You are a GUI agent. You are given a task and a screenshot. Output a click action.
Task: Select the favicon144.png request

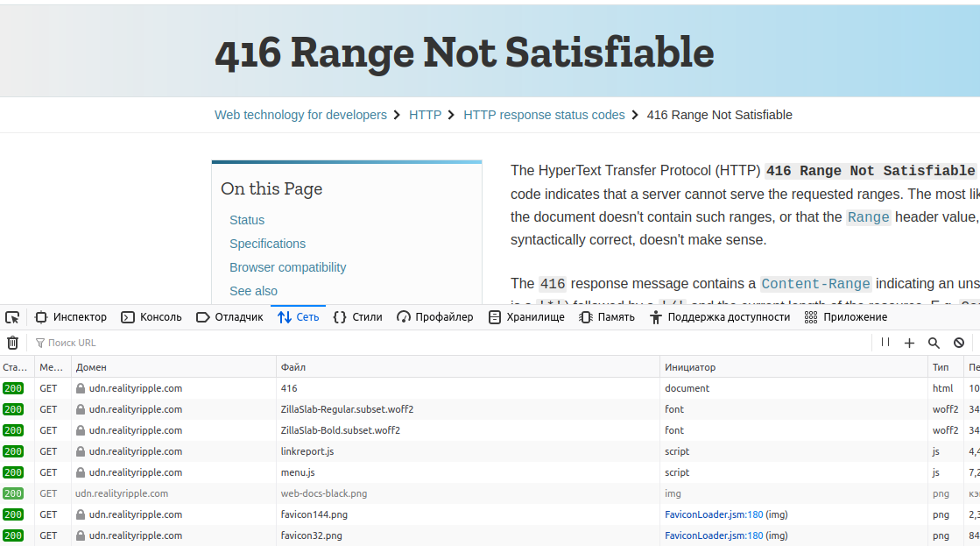[490, 514]
